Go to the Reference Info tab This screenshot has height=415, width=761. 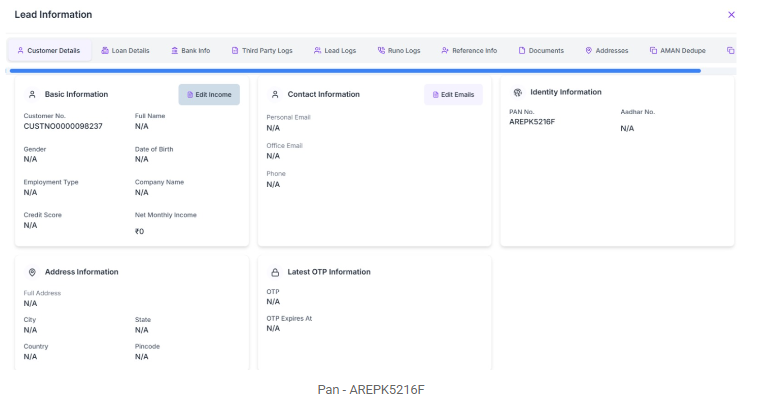469,50
